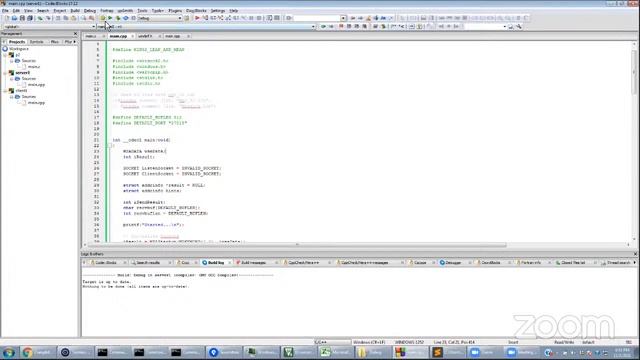Open the Debugging windows toolbar icon
Screen dimensions: 640x360
269,18
